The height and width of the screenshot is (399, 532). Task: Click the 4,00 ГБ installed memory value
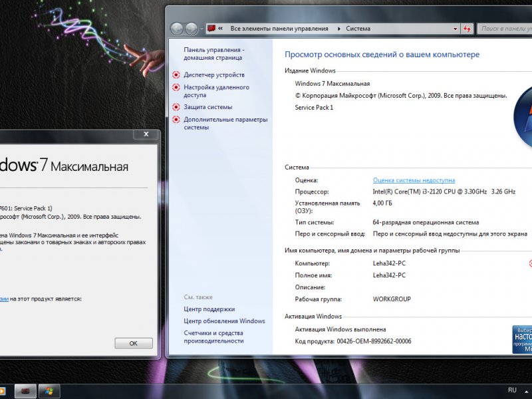pyautogui.click(x=382, y=203)
